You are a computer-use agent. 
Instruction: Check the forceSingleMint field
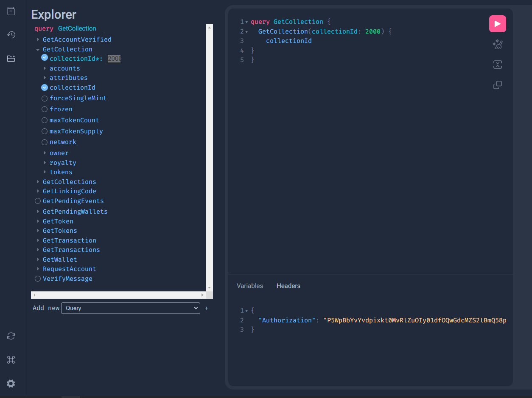pyautogui.click(x=45, y=98)
